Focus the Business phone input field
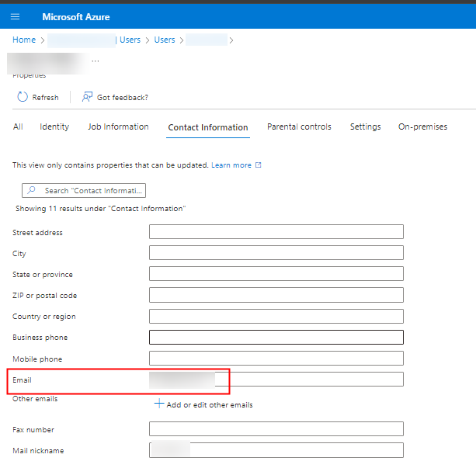Screen dimensions: 476x475 coord(276,337)
